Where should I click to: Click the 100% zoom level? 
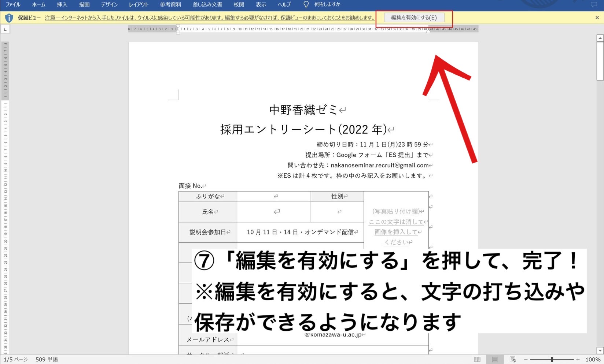593,360
